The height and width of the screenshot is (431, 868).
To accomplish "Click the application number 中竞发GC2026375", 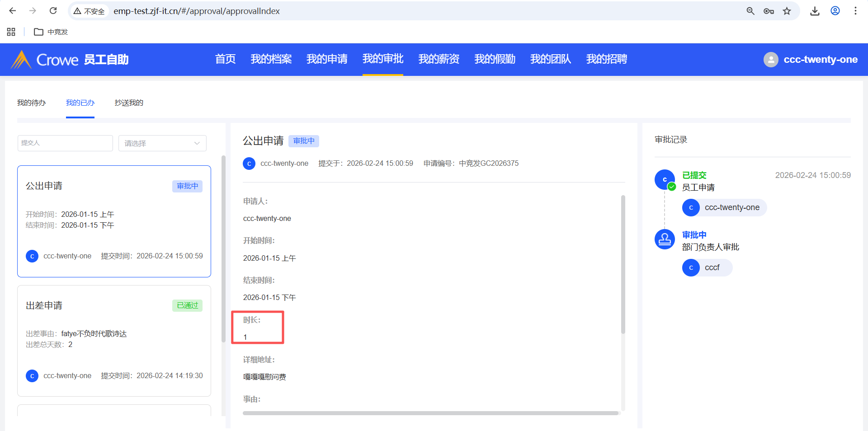I will pos(489,164).
